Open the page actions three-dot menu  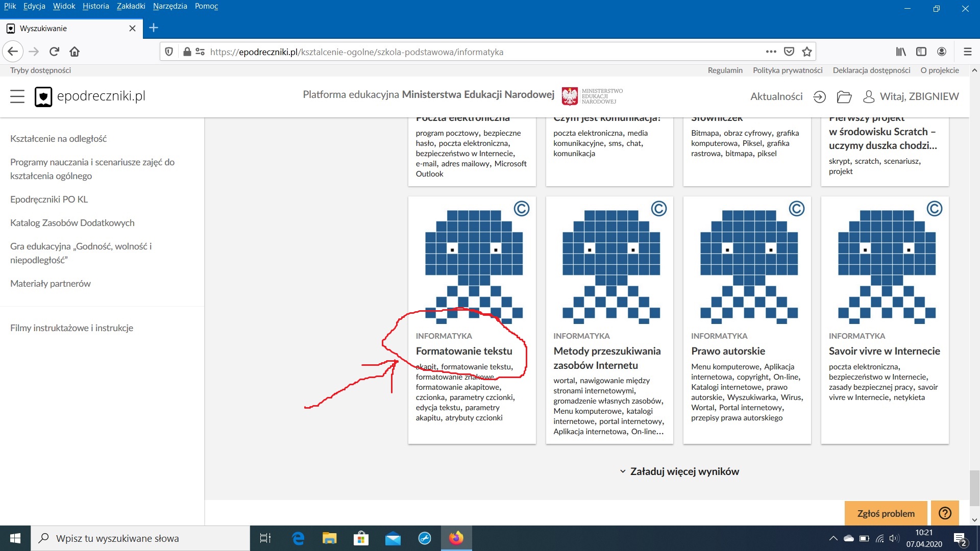click(x=771, y=52)
